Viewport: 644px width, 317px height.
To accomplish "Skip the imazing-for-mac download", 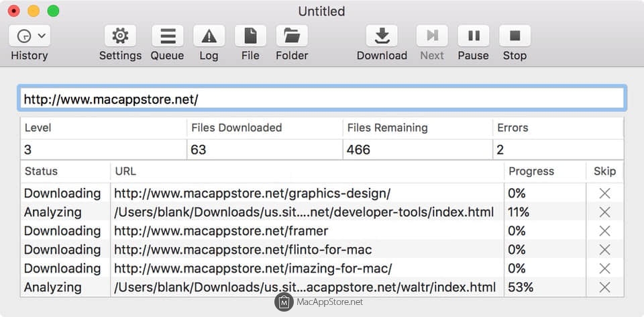I will coord(604,269).
